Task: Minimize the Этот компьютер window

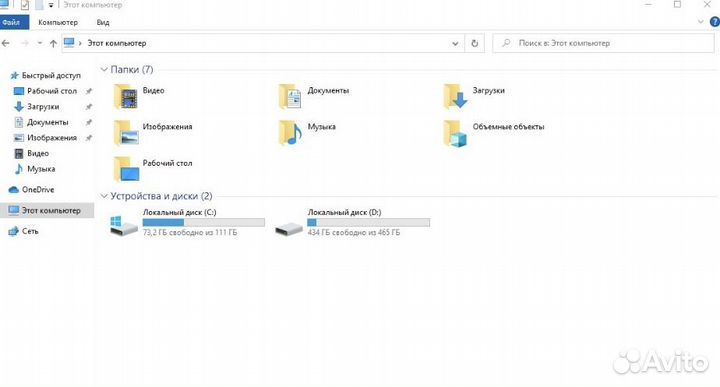Action: 648,5
